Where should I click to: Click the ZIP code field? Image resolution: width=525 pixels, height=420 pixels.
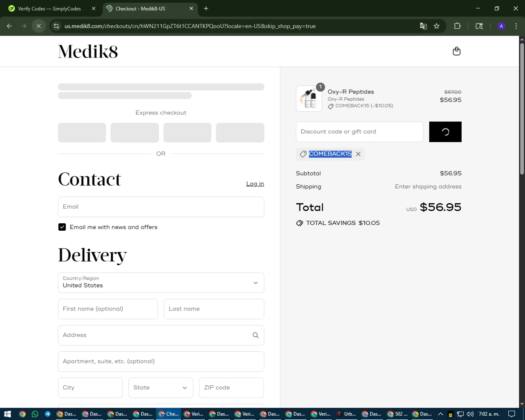(231, 388)
